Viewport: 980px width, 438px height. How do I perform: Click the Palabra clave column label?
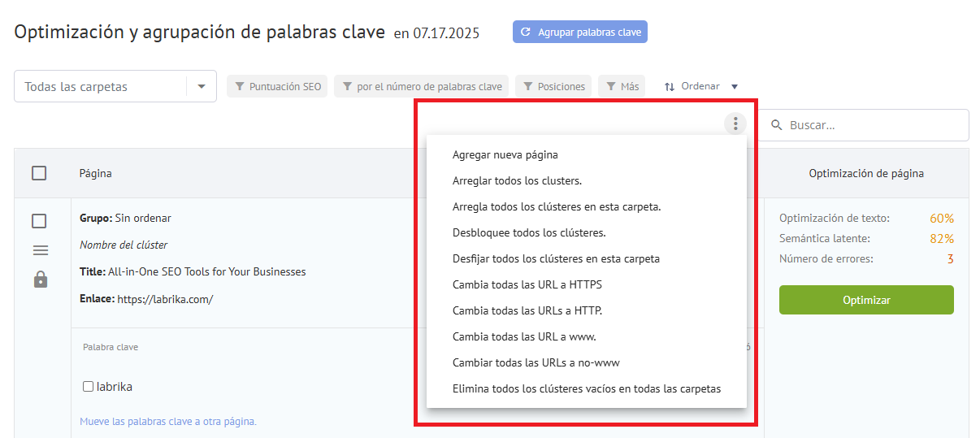coord(111,347)
